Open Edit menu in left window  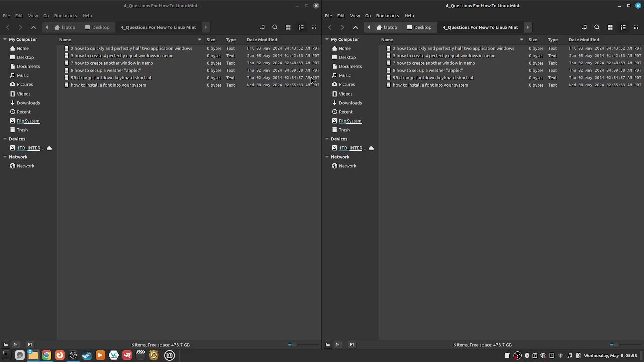pyautogui.click(x=19, y=16)
